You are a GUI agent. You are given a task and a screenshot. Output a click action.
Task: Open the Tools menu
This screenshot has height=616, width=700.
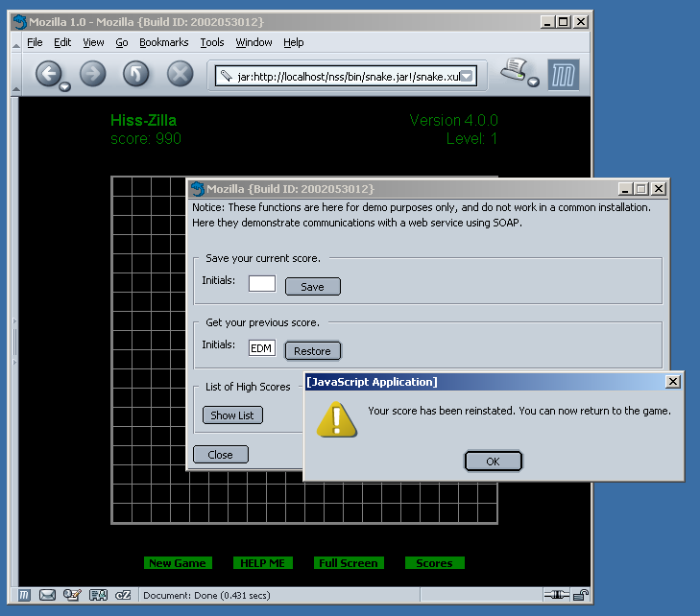click(x=211, y=42)
